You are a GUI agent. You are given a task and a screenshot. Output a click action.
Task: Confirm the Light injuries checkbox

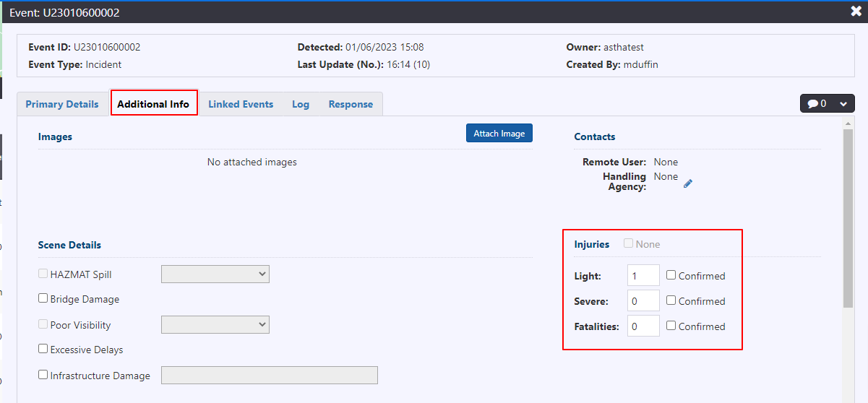[x=671, y=275]
